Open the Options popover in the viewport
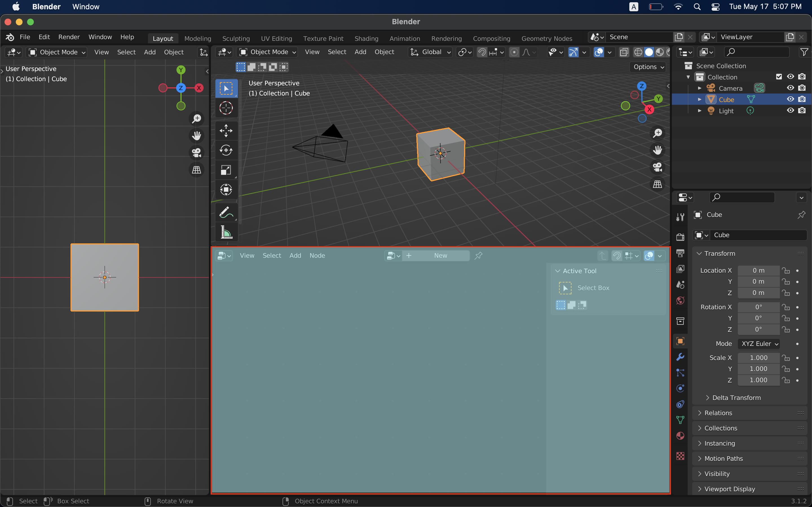This screenshot has height=507, width=812. (648, 67)
